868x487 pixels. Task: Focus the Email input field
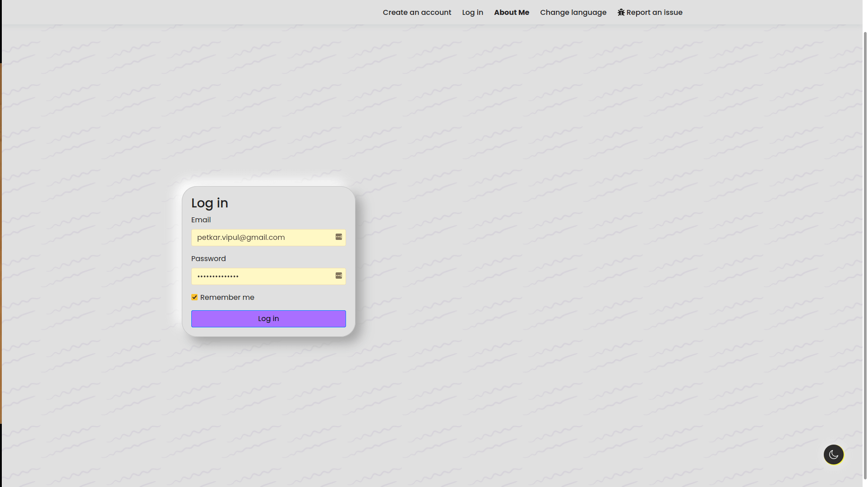(x=307, y=238)
